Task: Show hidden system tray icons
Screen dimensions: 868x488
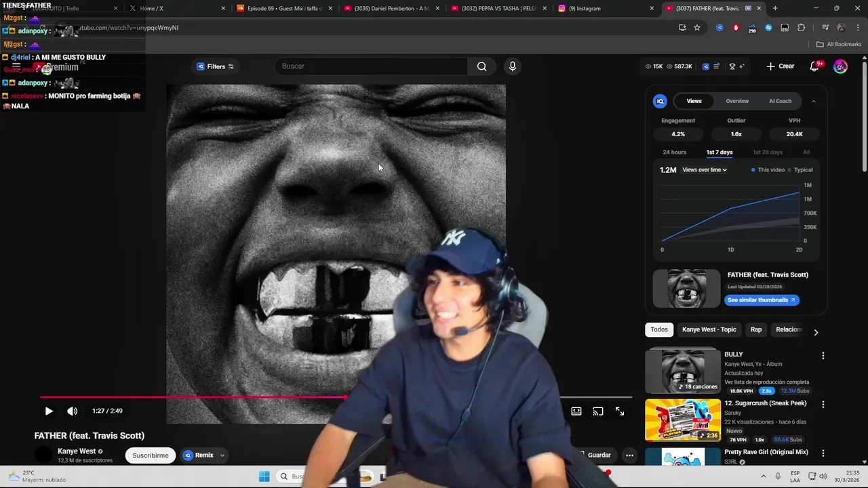Action: 763,476
